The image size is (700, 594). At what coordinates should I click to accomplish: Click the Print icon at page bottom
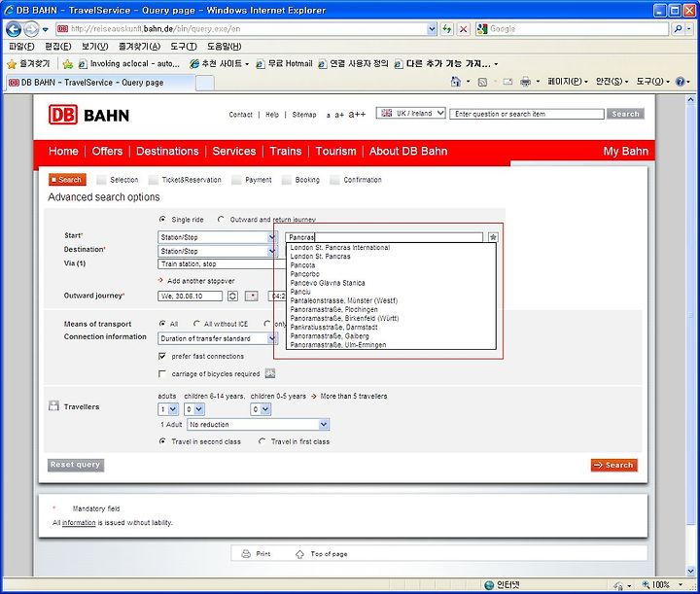click(246, 554)
